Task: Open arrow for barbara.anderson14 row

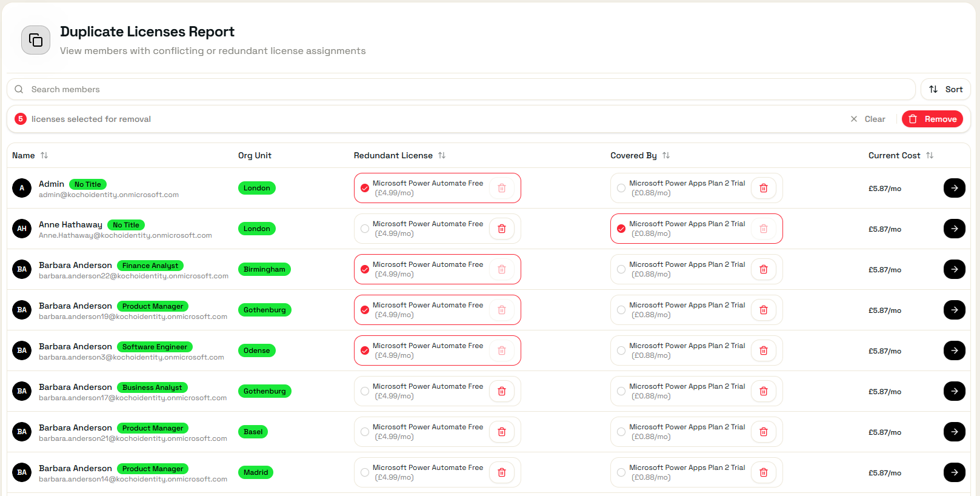Action: coord(955,472)
